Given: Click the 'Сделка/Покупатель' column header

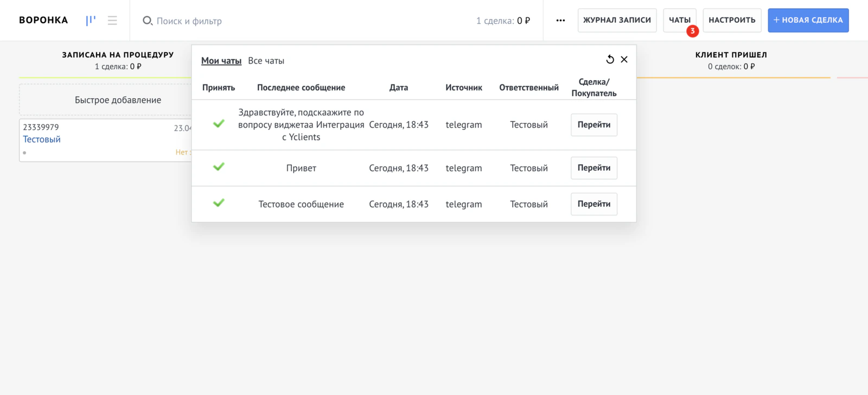Looking at the screenshot, I should [x=594, y=87].
